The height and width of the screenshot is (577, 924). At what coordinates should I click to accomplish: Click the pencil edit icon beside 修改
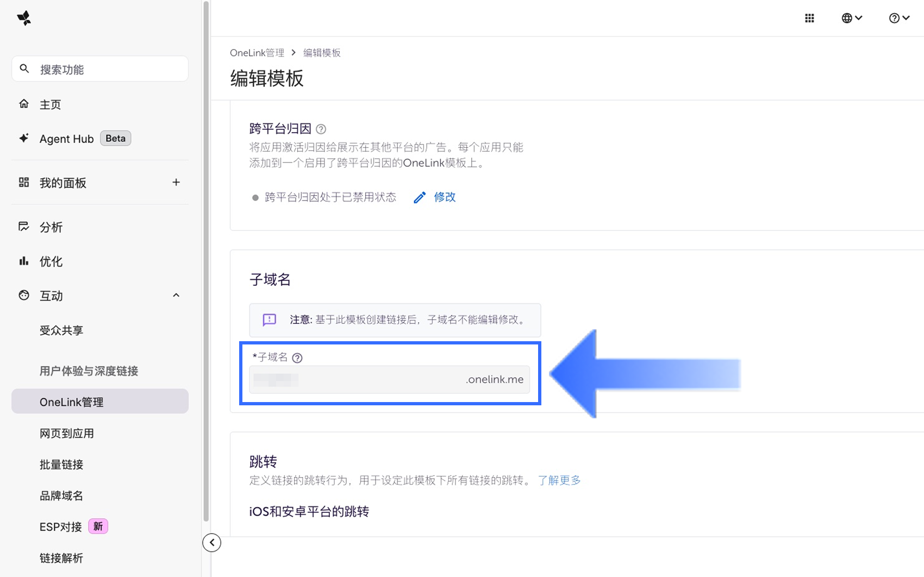coord(419,198)
